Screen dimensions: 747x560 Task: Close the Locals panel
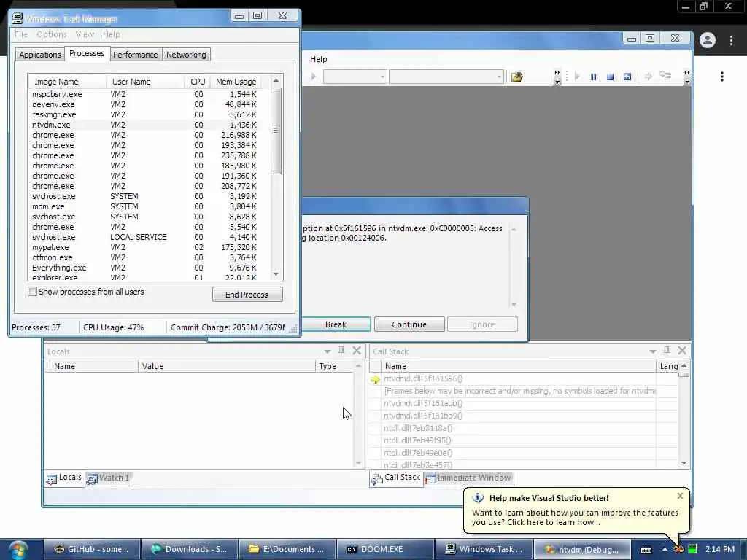tap(356, 351)
